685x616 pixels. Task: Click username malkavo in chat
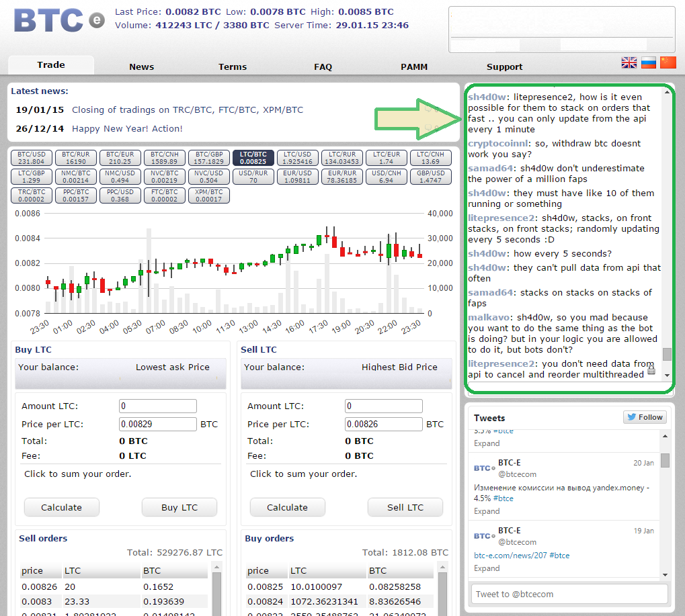coord(489,317)
